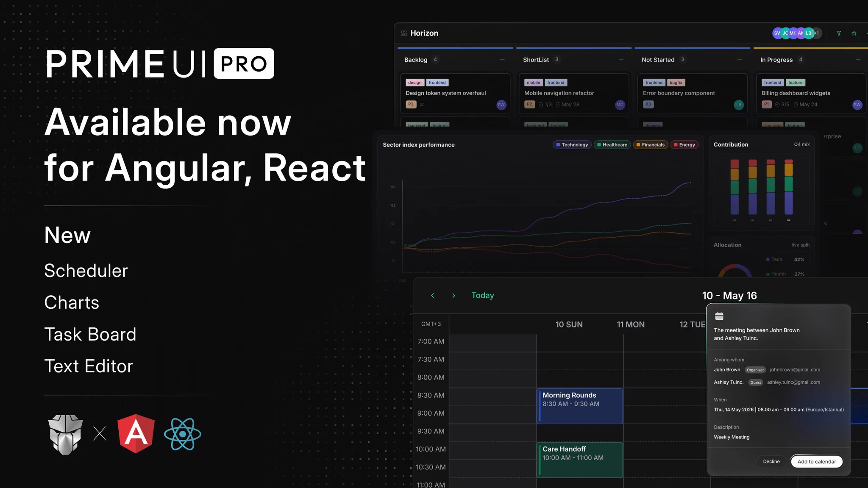Open the Billing dashboard widgets card
Image resolution: width=868 pixels, height=488 pixels.
(811, 94)
